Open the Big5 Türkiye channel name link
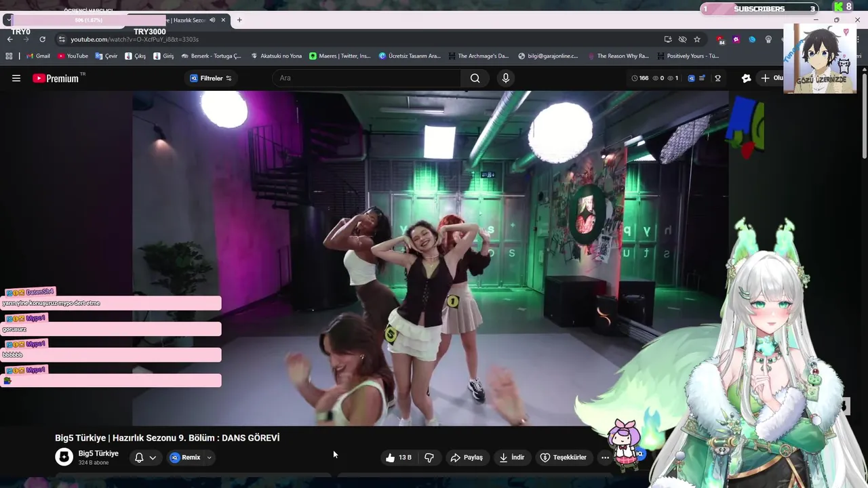Viewport: 868px width, 488px height. [98, 453]
